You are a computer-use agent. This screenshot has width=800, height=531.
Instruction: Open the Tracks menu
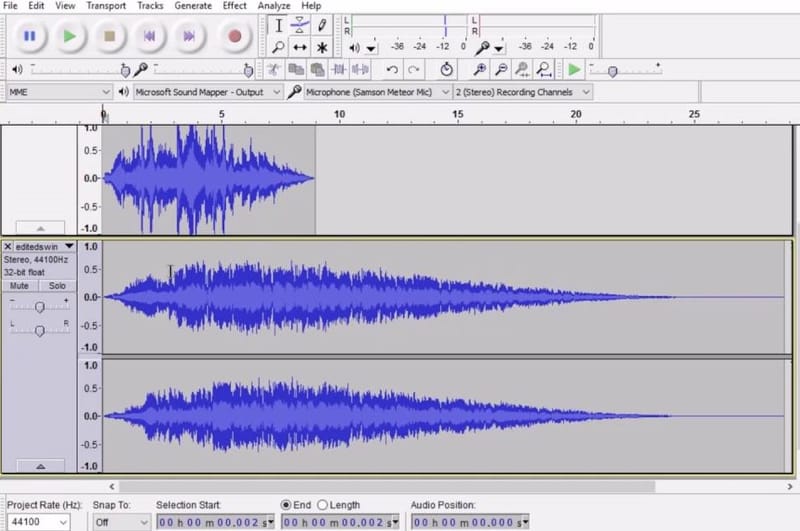[150, 6]
